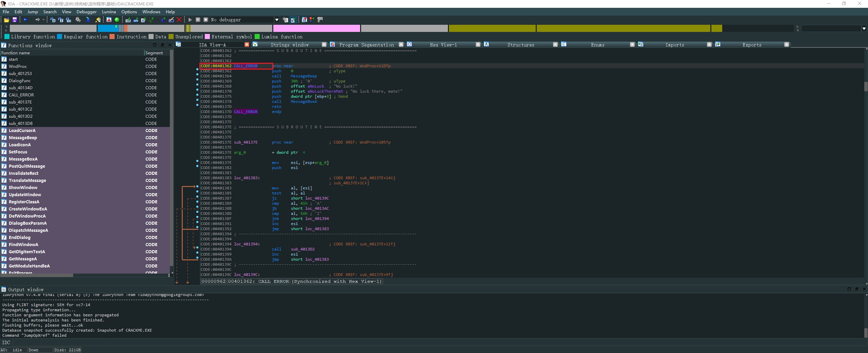868x353 pixels.
Task: Open the No debugger dropdown
Action: 277,20
